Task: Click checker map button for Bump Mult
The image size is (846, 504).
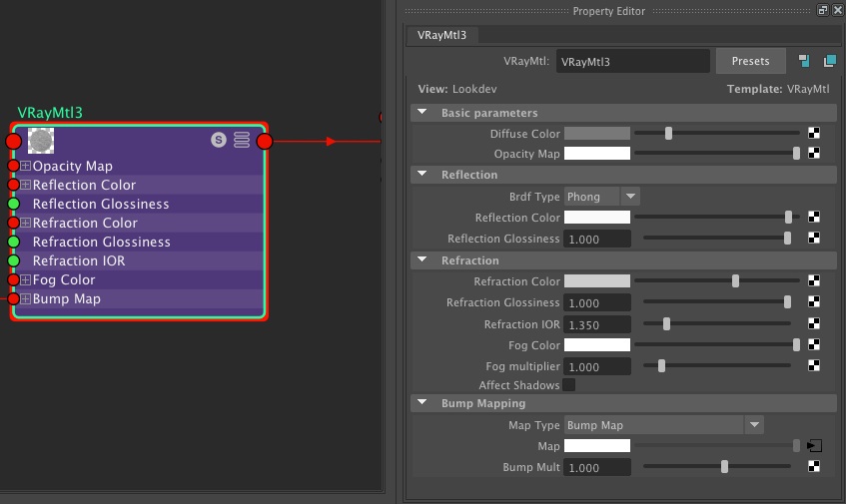Action: click(x=814, y=466)
